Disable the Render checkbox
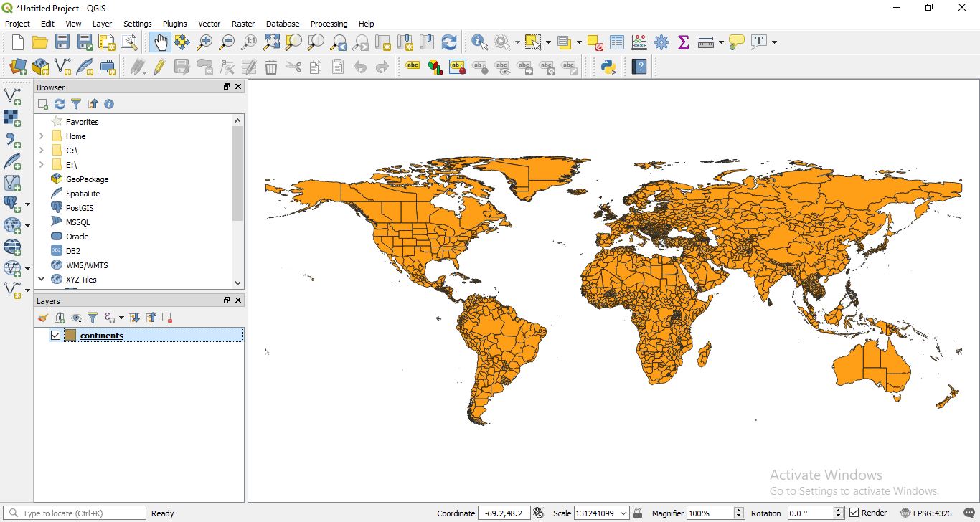980x522 pixels. pyautogui.click(x=855, y=513)
